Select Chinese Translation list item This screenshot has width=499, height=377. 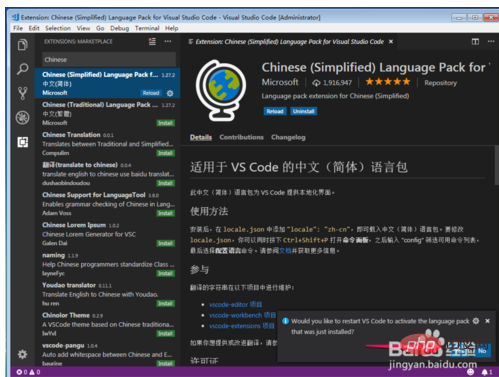click(107, 143)
